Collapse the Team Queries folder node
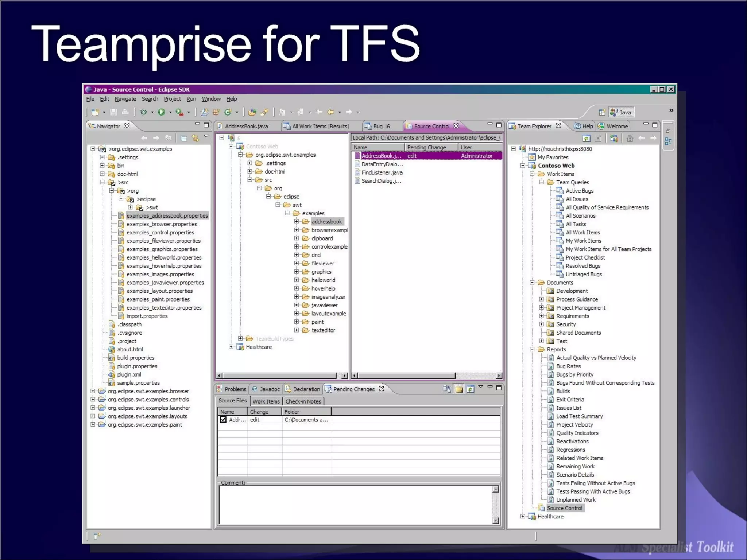747x560 pixels. tap(542, 182)
